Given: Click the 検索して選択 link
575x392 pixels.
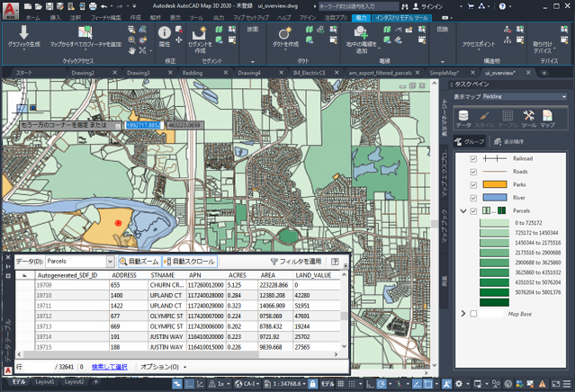Looking at the screenshot, I should [110, 367].
